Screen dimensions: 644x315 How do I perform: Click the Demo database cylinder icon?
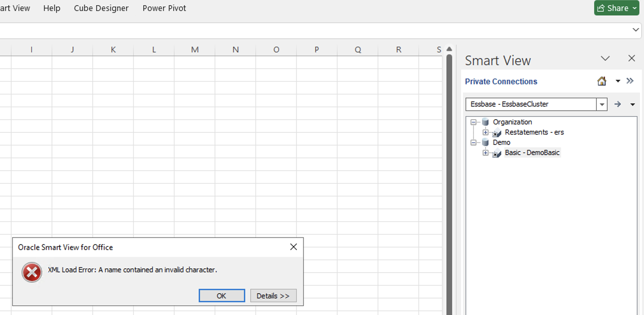pyautogui.click(x=485, y=142)
